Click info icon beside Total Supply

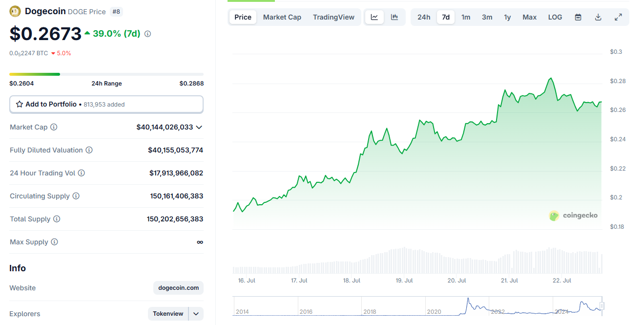click(x=57, y=219)
